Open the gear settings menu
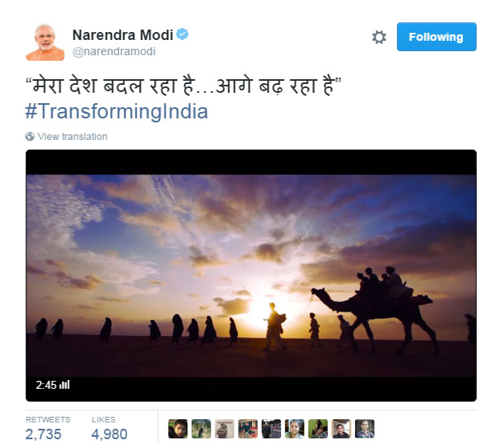The image size is (504, 444). click(x=379, y=37)
